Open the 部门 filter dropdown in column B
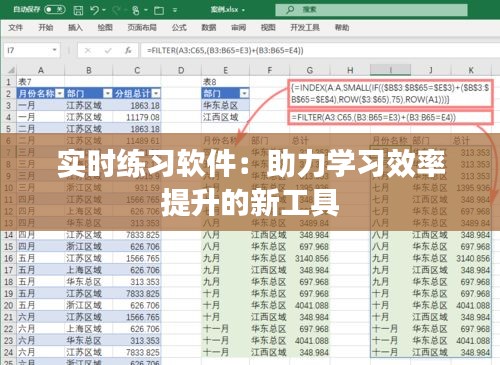 [x=108, y=94]
